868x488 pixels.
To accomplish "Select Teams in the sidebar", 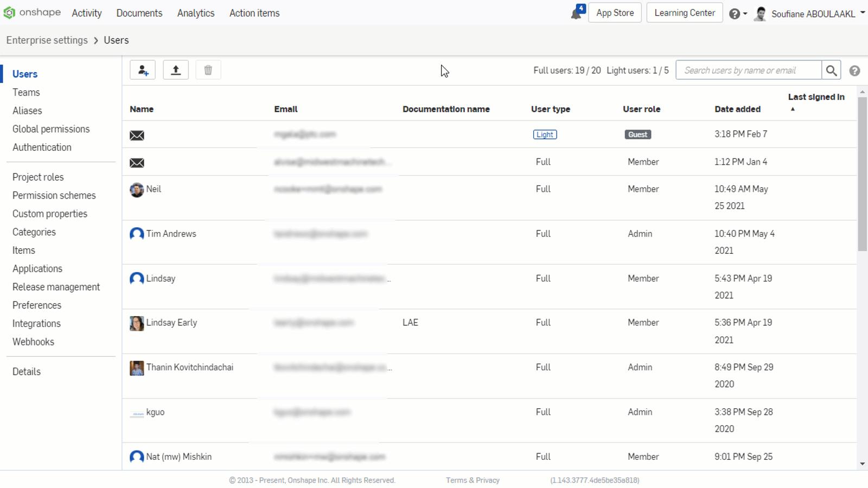I will (26, 92).
